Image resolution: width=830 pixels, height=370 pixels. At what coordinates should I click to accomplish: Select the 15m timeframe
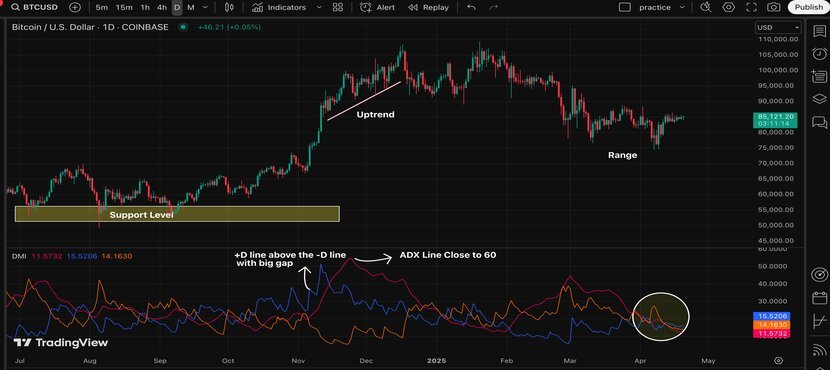coord(124,7)
